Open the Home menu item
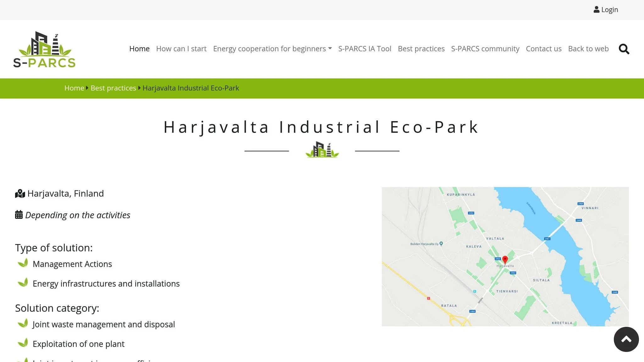The width and height of the screenshot is (644, 362). click(139, 49)
